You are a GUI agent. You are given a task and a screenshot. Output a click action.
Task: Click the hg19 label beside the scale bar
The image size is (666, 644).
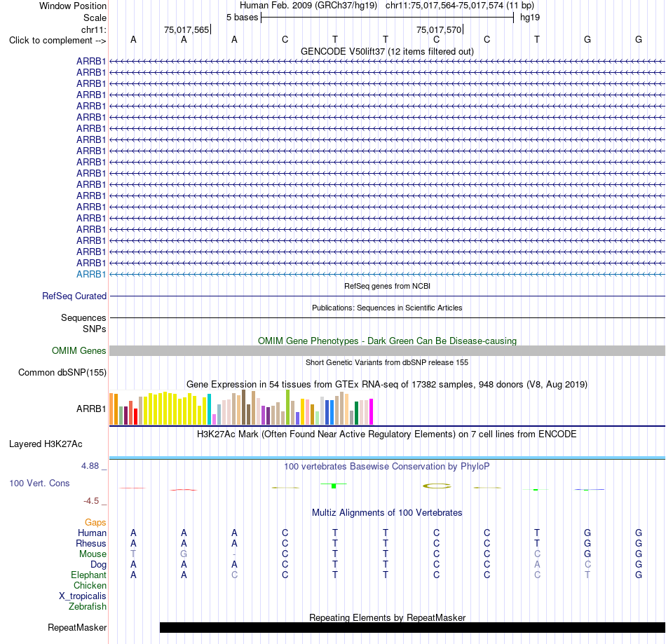[530, 18]
